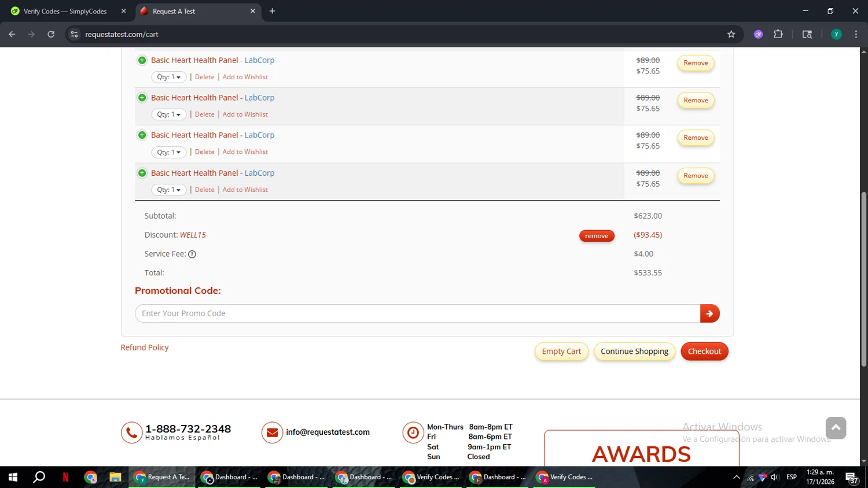The height and width of the screenshot is (488, 868).
Task: Click the Mon-Thurs 8am-8pm ET hours
Action: [470, 427]
